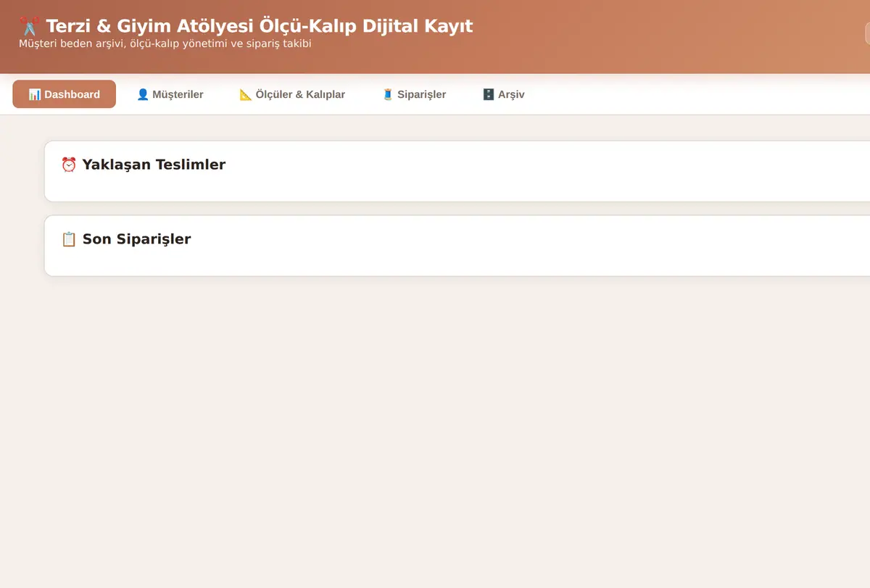This screenshot has height=588, width=870.
Task: Open the Dashboard tab
Action: (x=64, y=94)
